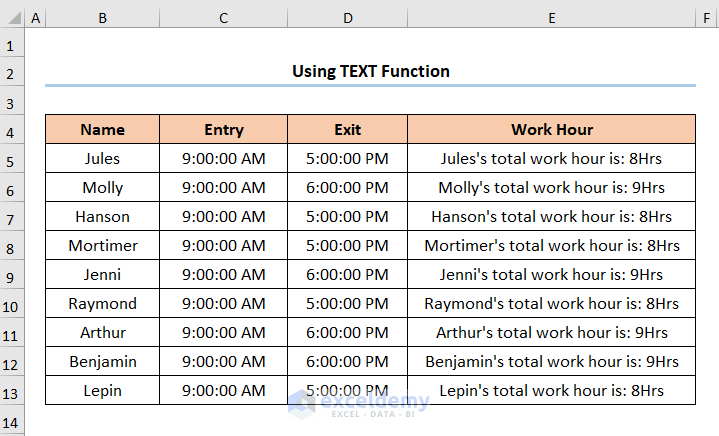719x436 pixels.
Task: Select row 2 header
Action: tap(12, 74)
